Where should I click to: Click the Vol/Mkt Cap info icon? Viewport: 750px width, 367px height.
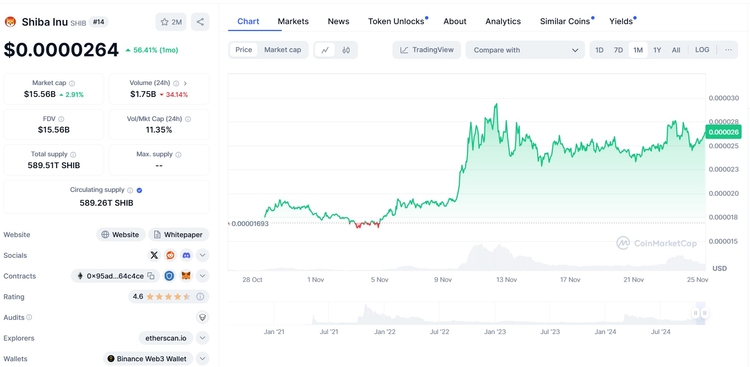(188, 119)
